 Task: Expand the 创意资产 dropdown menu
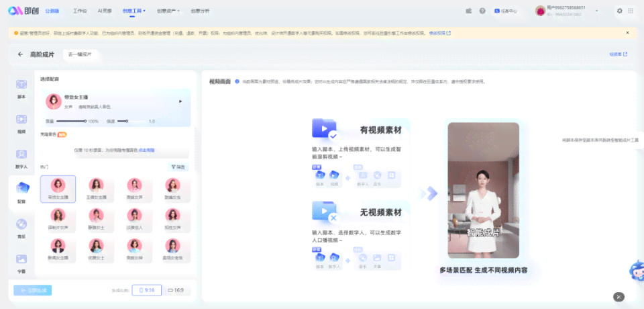168,11
